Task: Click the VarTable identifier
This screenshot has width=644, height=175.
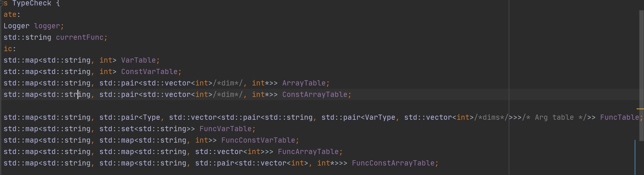Action: [x=138, y=60]
